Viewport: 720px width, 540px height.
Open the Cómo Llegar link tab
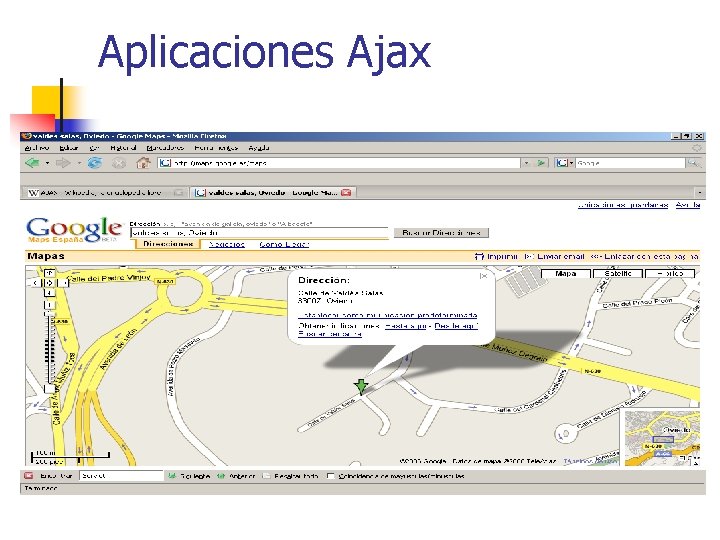284,244
